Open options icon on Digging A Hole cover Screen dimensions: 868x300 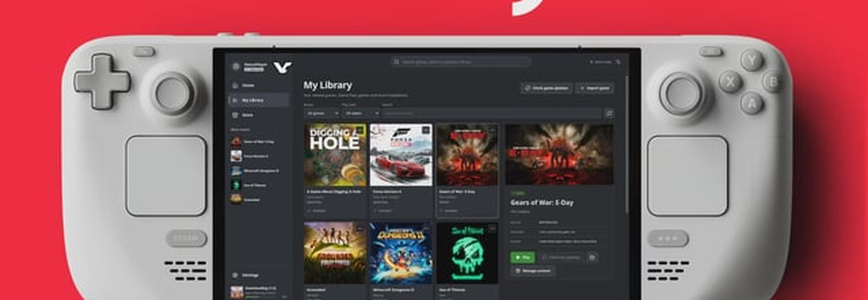click(360, 130)
